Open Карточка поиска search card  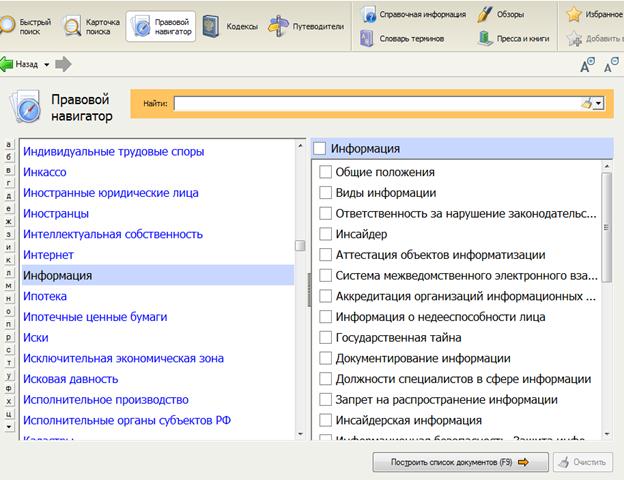(92, 26)
